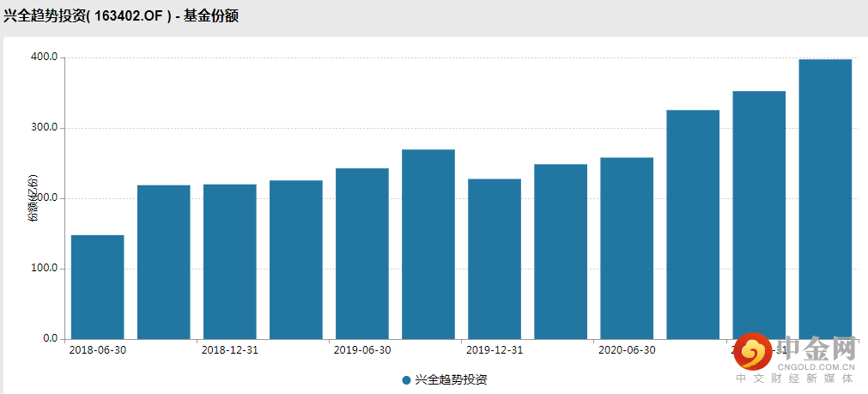Select the second-tallest bar around 350
The image size is (868, 394).
(759, 215)
